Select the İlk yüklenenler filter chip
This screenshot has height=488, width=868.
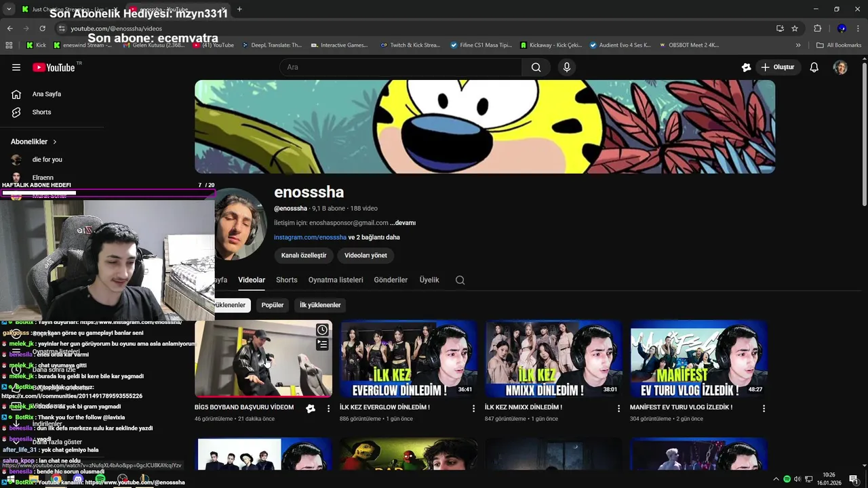click(x=320, y=305)
